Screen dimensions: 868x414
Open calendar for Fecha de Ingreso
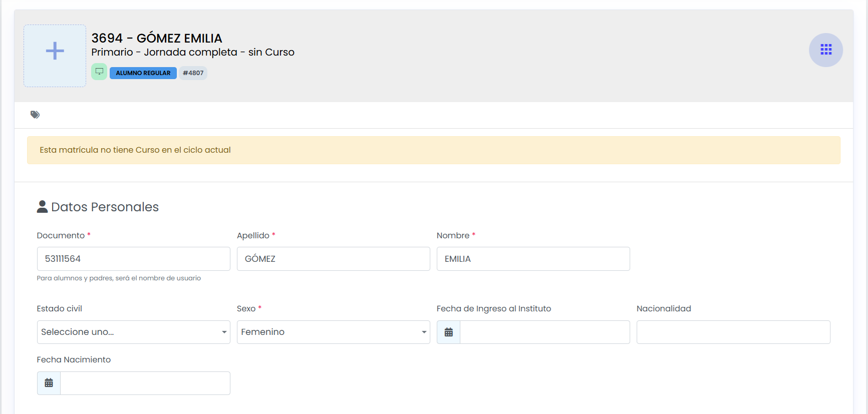(449, 332)
